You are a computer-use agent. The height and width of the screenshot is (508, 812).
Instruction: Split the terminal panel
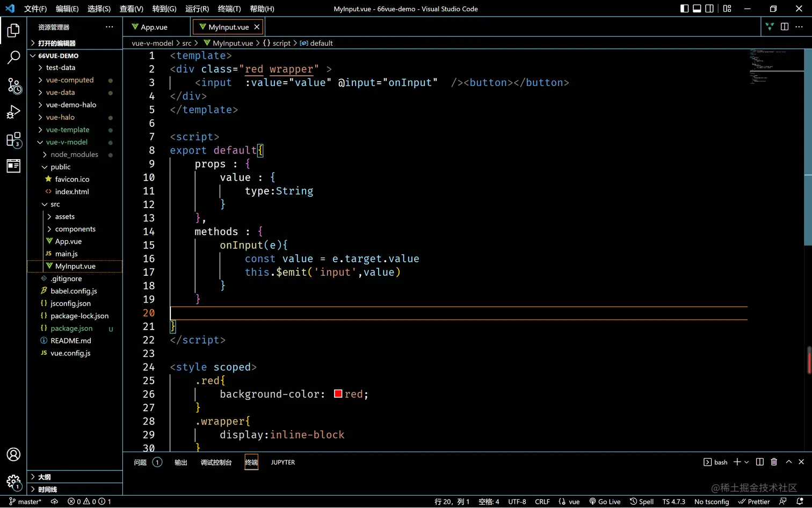760,462
